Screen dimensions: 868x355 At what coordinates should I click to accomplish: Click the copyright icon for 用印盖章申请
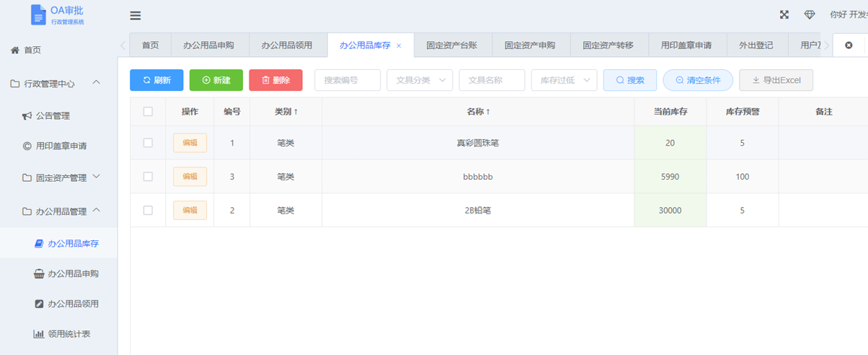[27, 146]
